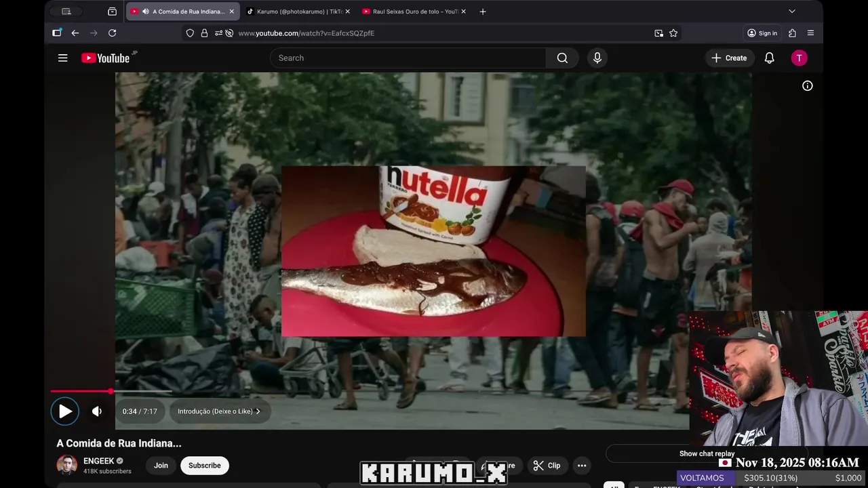Mute audio on the playing tab
868x488 pixels.
coord(145,12)
